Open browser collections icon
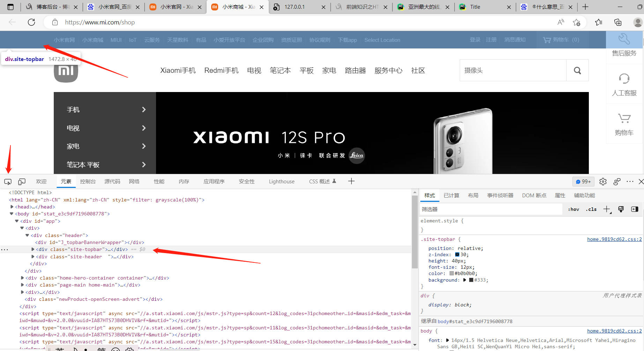Image resolution: width=644 pixels, height=351 pixels. tap(618, 22)
